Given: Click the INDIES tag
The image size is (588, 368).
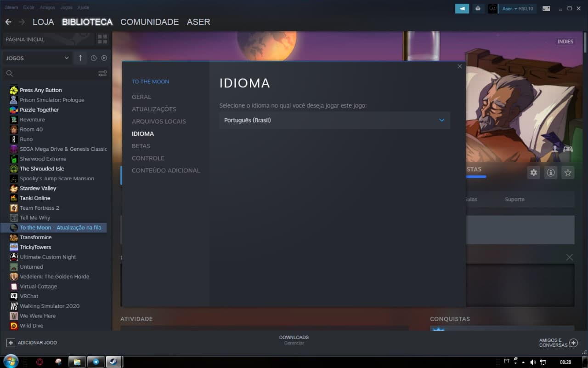Looking at the screenshot, I should [x=565, y=41].
